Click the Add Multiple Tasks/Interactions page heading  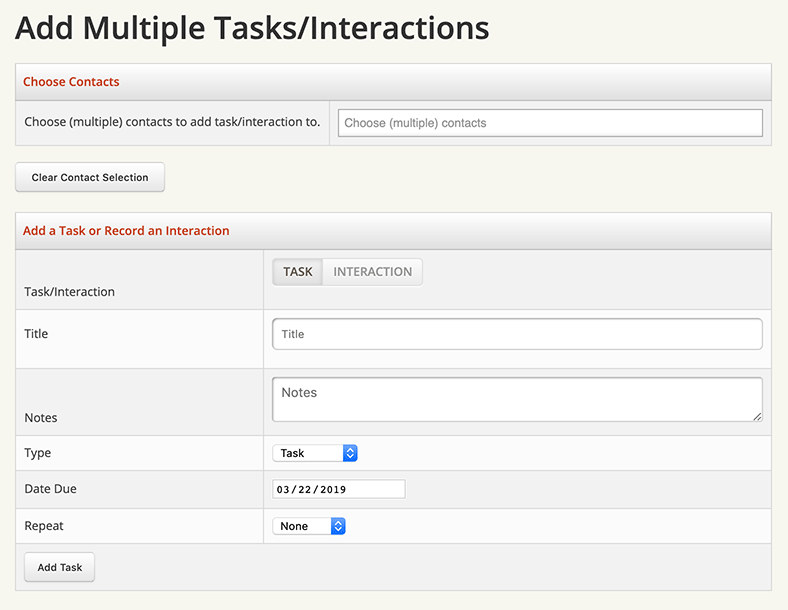[x=252, y=28]
